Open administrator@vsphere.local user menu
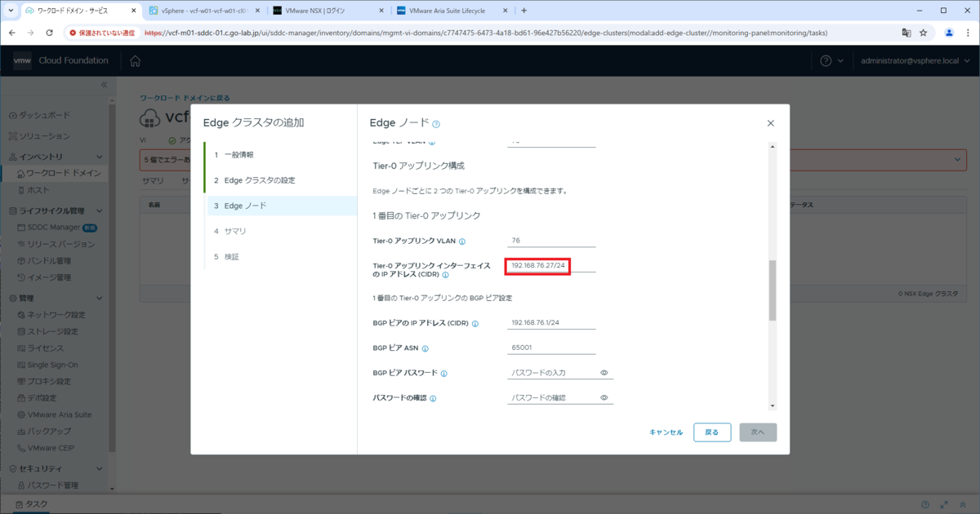Image resolution: width=980 pixels, height=514 pixels. 914,61
